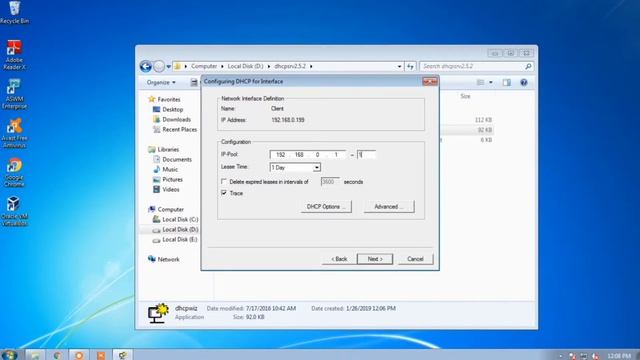The image size is (640, 360).
Task: Click the change view icon in Explorer
Action: tap(480, 82)
